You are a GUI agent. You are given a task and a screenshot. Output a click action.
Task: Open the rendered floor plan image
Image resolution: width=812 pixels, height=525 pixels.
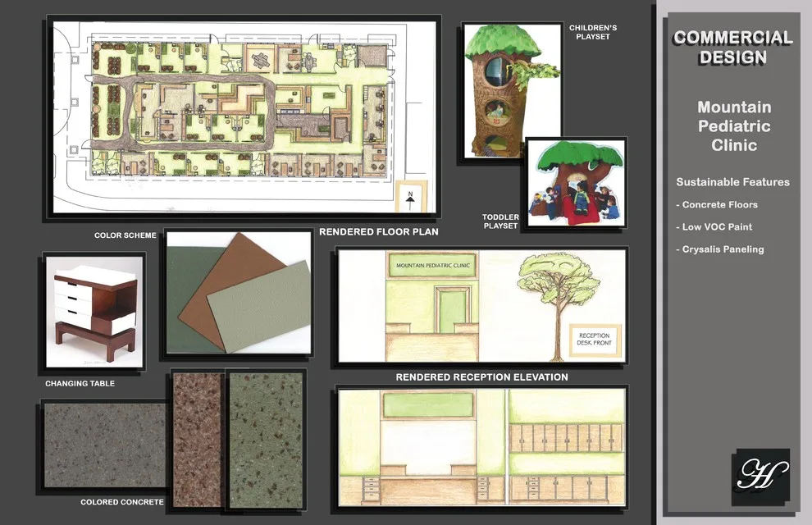click(x=244, y=116)
